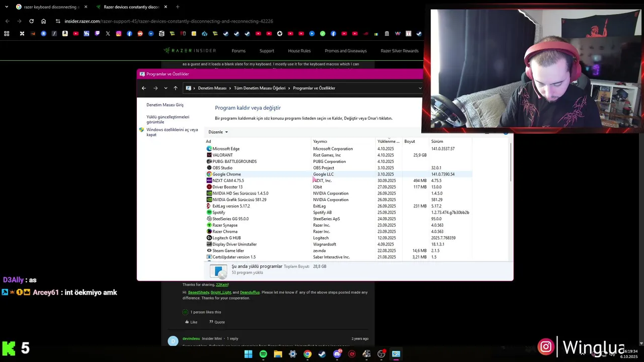Go up one level in Control Panel
This screenshot has height=362, width=644.
[x=176, y=88]
